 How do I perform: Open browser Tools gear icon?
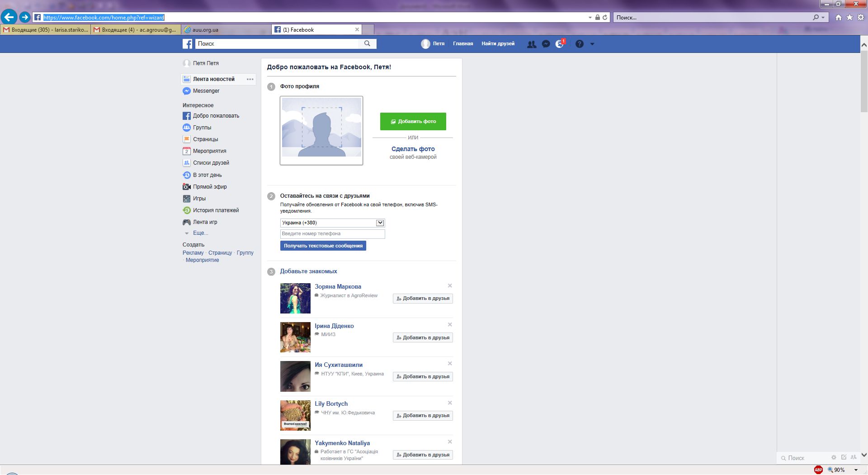[861, 17]
